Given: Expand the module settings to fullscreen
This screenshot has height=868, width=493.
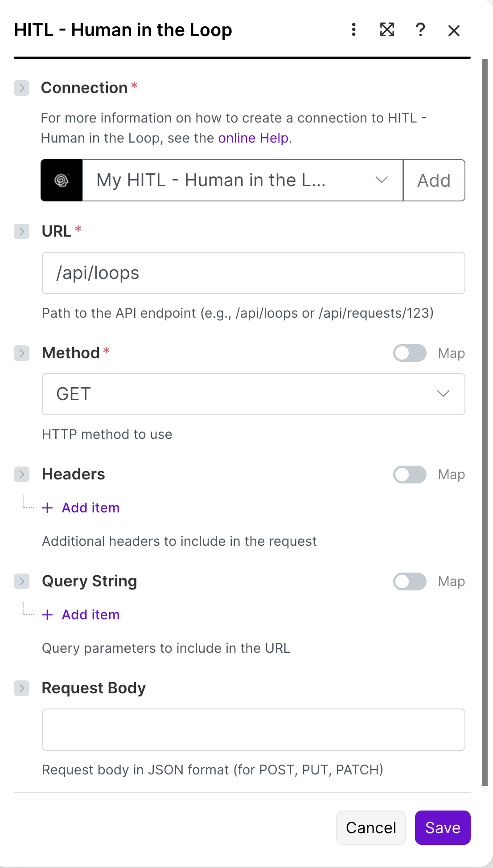Looking at the screenshot, I should pyautogui.click(x=387, y=30).
